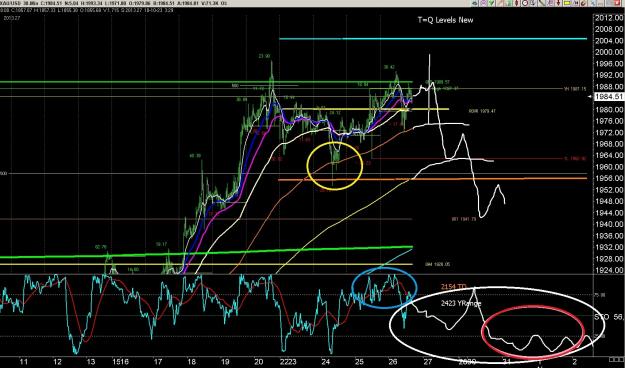Image resolution: width=625 pixels, height=368 pixels.
Task: Click the round target toolbar icon
Action: [x=525, y=3]
